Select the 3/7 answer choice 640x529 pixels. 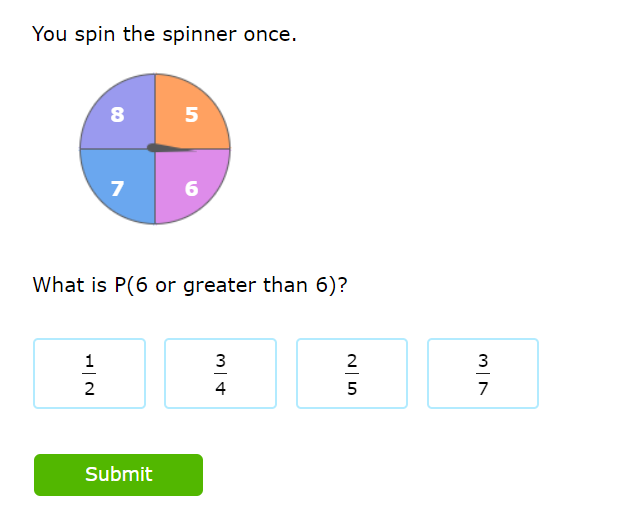click(483, 373)
